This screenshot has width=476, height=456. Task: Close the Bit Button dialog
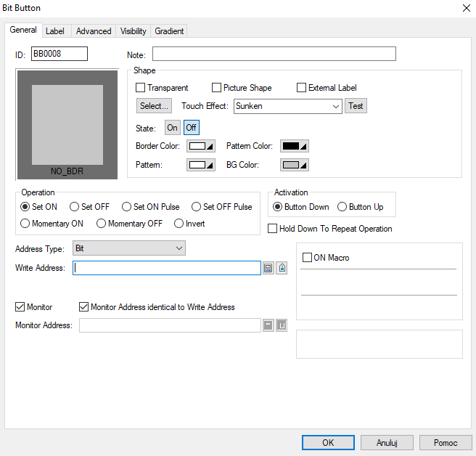(x=467, y=8)
